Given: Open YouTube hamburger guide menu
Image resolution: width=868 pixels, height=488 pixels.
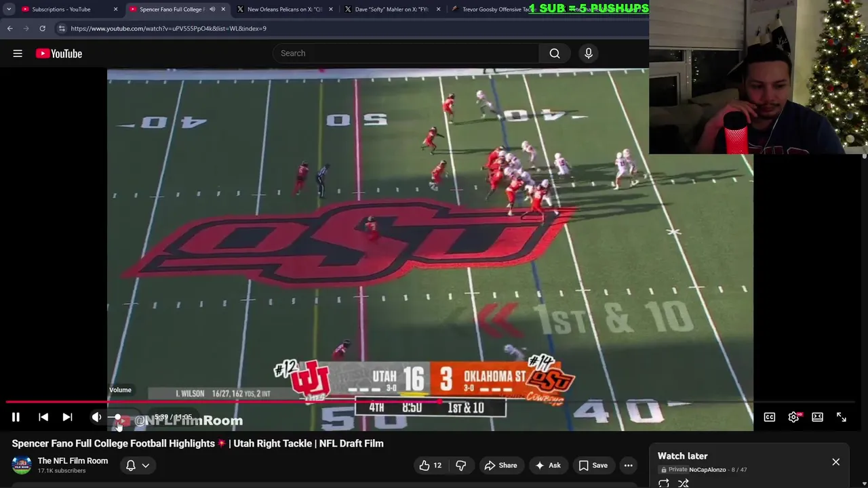Looking at the screenshot, I should pyautogui.click(x=18, y=54).
